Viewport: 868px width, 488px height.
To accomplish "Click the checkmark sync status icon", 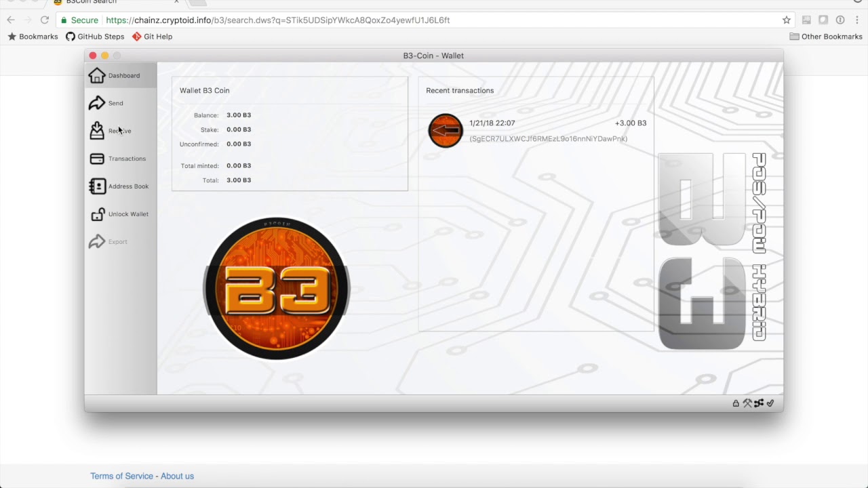I will pos(770,403).
